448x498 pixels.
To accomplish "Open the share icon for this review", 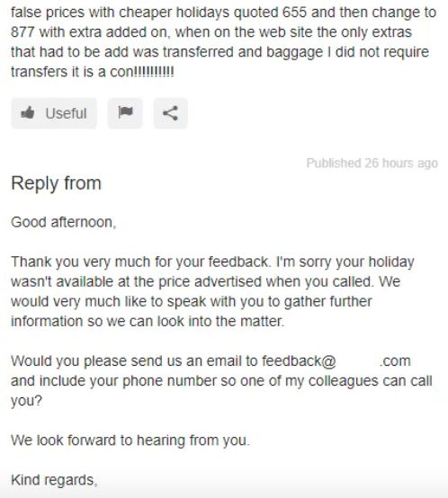I will click(x=171, y=113).
